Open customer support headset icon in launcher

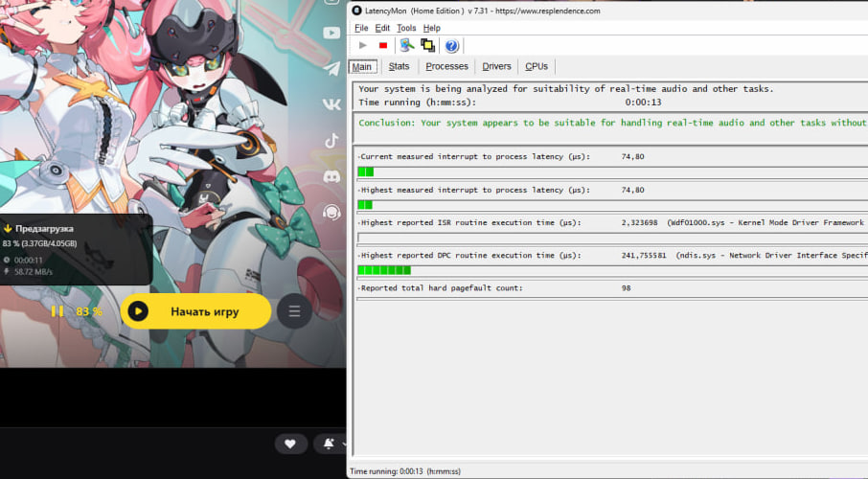pyautogui.click(x=331, y=212)
